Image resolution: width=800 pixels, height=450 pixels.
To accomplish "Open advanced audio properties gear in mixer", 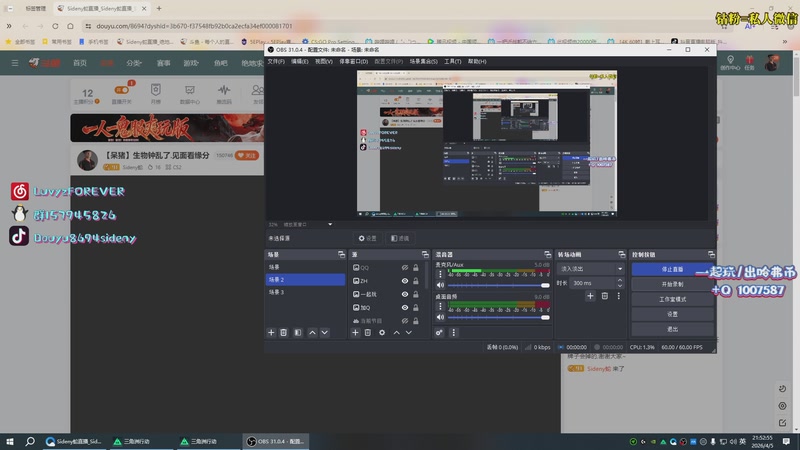I will pyautogui.click(x=439, y=333).
